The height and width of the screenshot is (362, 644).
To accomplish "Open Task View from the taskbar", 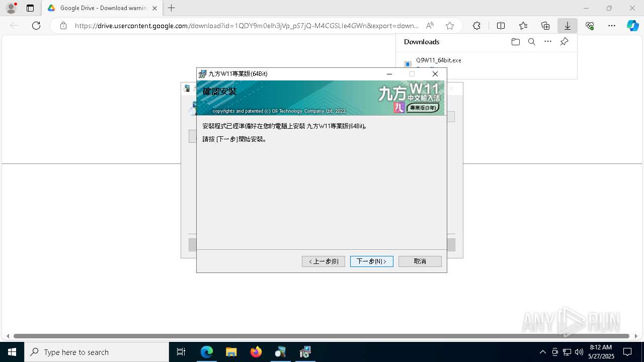I will tap(181, 352).
